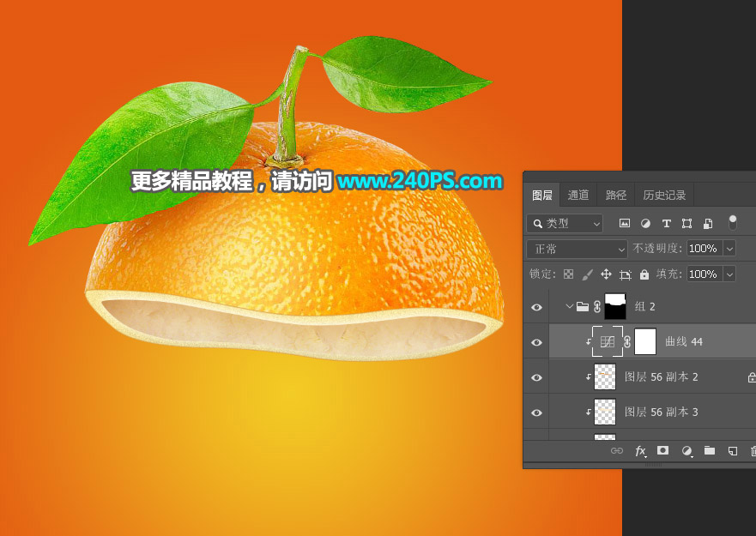Hide the 曲线 44 layer
756x536 pixels.
point(536,342)
